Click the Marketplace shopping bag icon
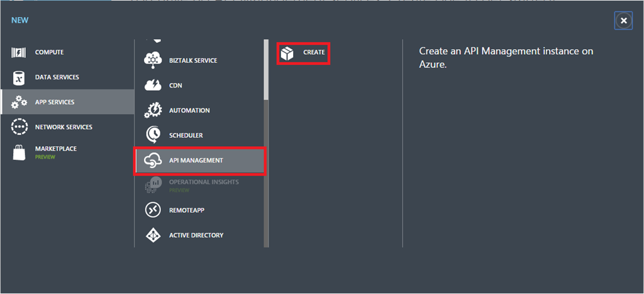This screenshot has width=644, height=294. [19, 152]
